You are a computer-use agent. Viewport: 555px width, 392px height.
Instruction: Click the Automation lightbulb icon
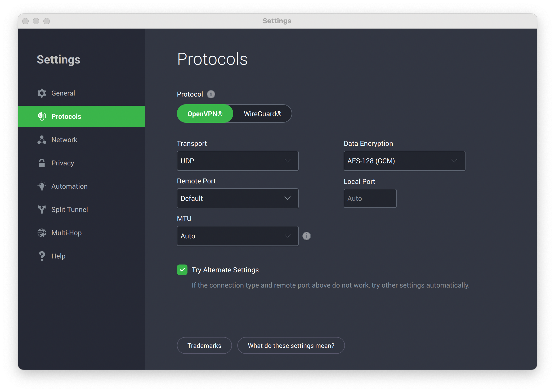pyautogui.click(x=42, y=186)
